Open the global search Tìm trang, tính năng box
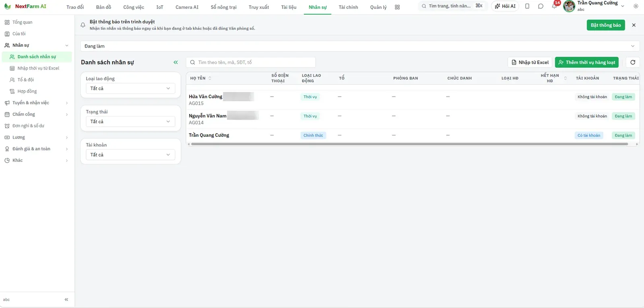The height and width of the screenshot is (308, 644). pyautogui.click(x=452, y=6)
